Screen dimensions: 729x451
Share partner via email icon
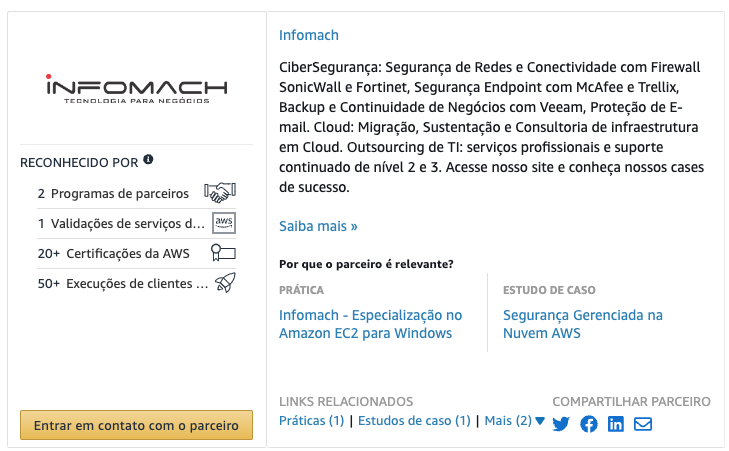click(643, 424)
